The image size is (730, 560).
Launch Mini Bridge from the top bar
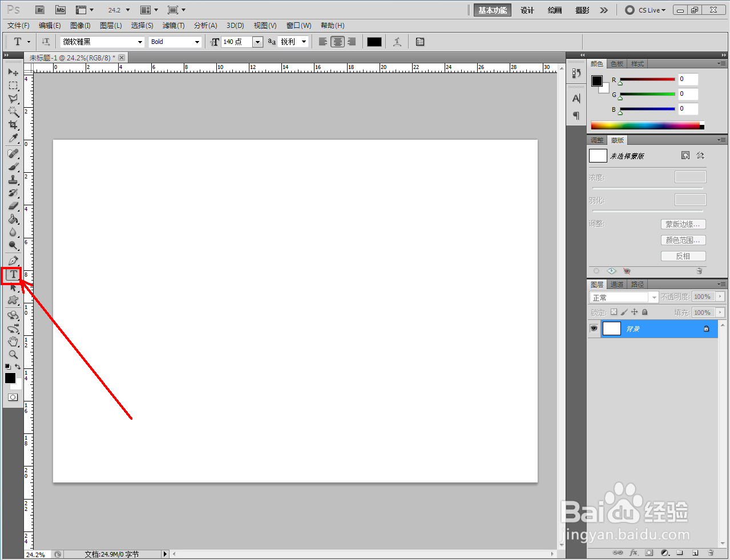[61, 10]
